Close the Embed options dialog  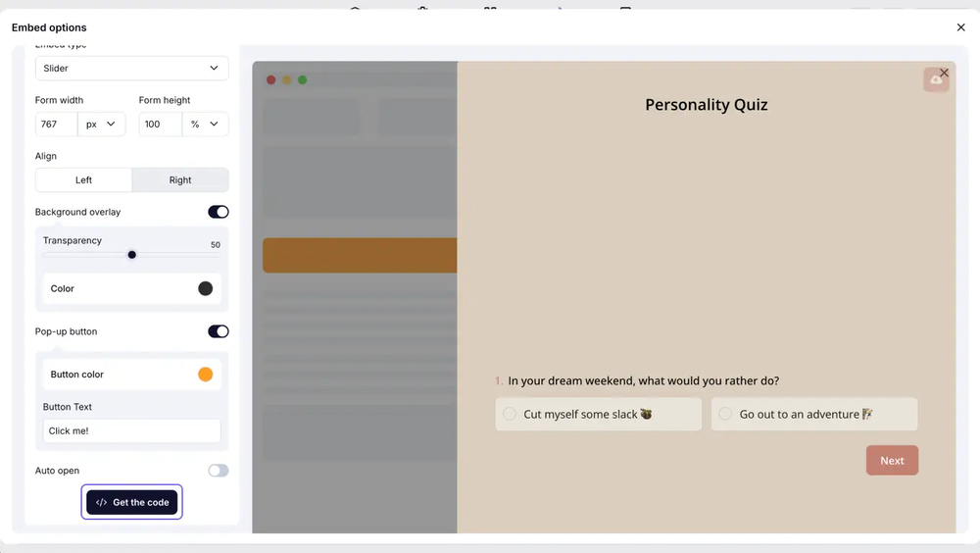(960, 27)
